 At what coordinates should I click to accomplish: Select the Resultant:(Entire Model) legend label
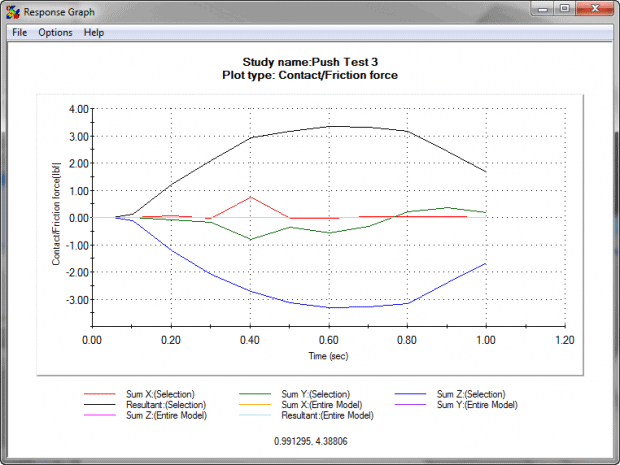pos(327,416)
